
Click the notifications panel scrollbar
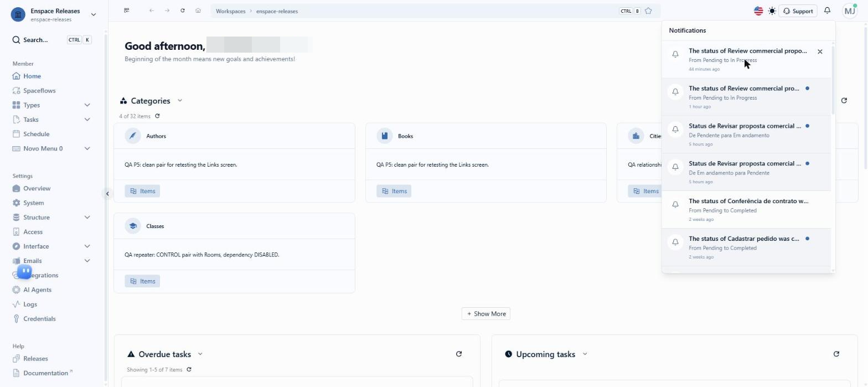point(833,80)
